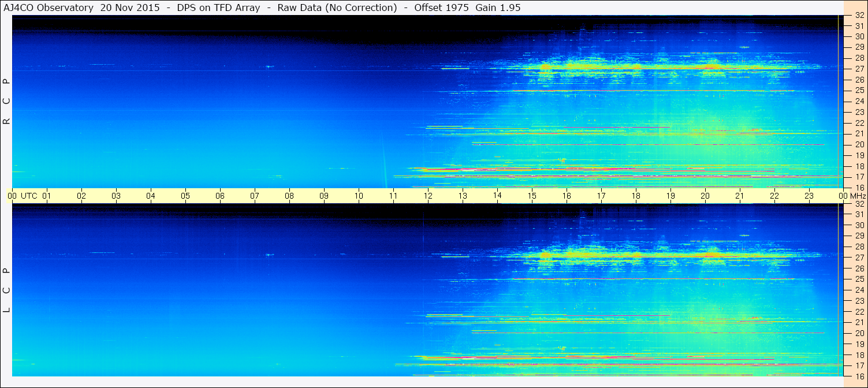The image size is (868, 388).
Task: Select hour 16 on the UTC time axis
Action: point(567,196)
